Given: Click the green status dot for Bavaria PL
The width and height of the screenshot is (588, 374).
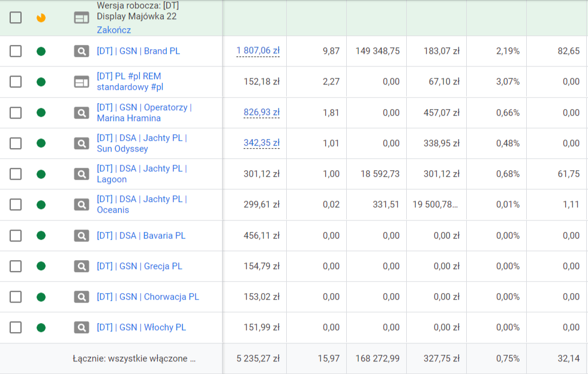Looking at the screenshot, I should coord(41,236).
